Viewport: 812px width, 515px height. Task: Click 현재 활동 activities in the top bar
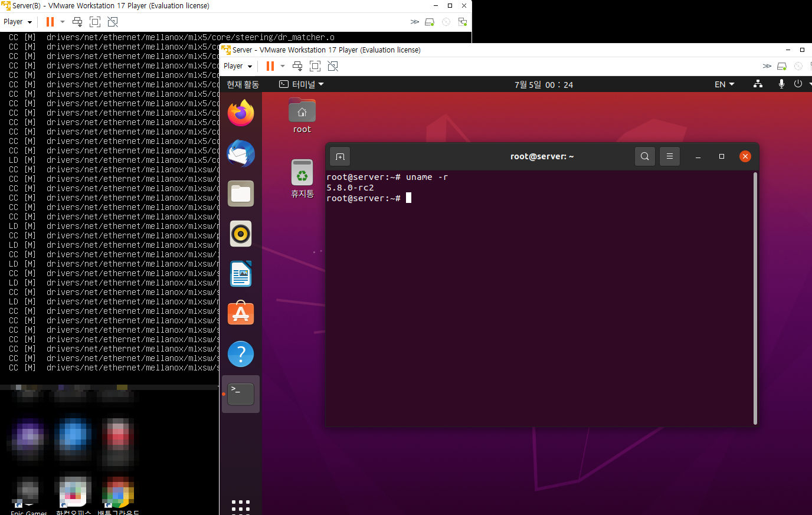click(243, 84)
